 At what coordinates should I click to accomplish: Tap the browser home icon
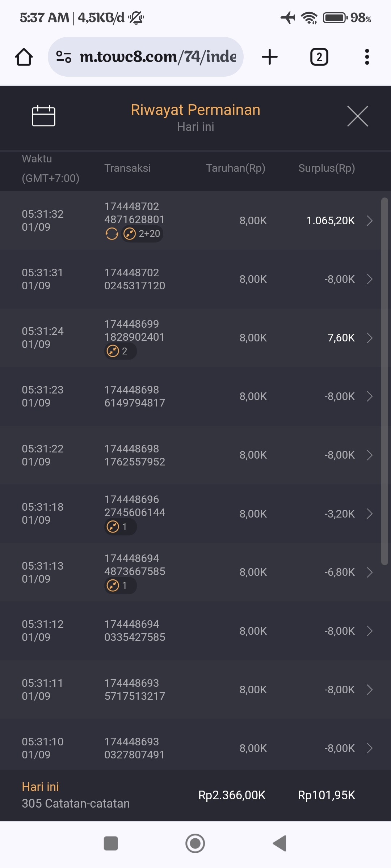click(x=24, y=57)
